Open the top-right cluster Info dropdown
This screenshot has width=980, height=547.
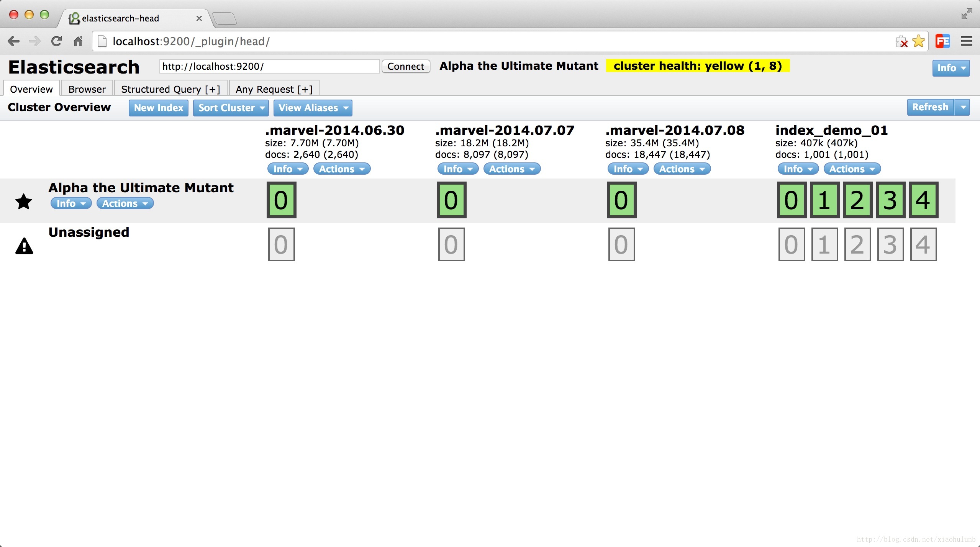951,68
